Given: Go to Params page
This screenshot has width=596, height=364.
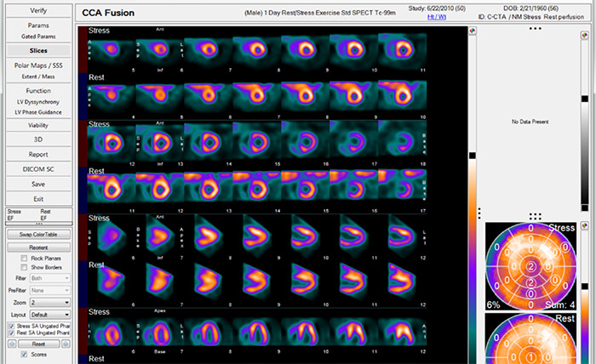Looking at the screenshot, I should click(x=39, y=26).
